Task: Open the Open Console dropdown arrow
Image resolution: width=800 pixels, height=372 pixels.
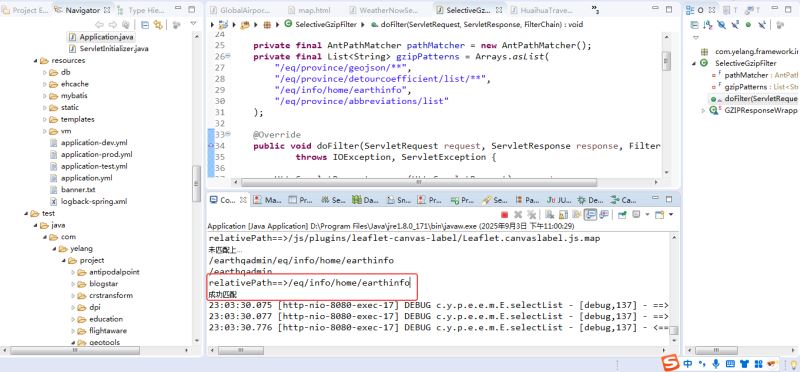Action: [671, 215]
